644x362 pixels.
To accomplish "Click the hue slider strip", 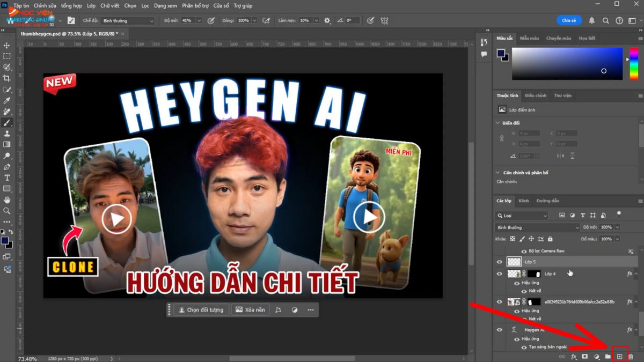I will pyautogui.click(x=634, y=64).
